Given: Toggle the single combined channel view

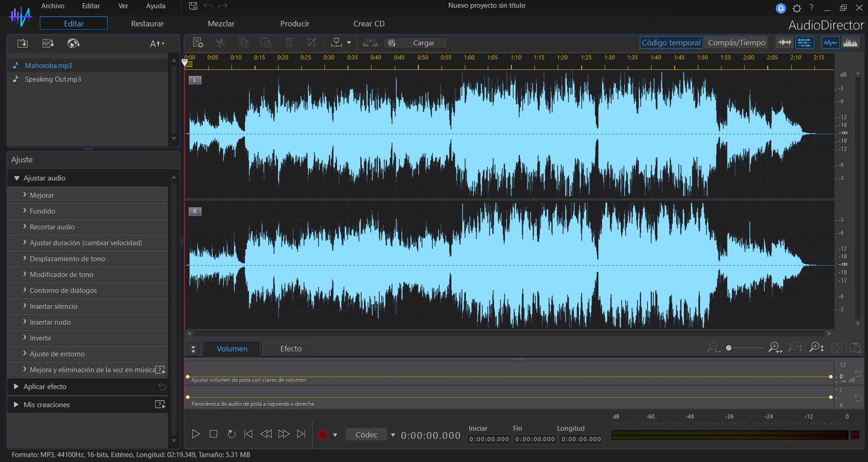Looking at the screenshot, I should click(x=785, y=43).
